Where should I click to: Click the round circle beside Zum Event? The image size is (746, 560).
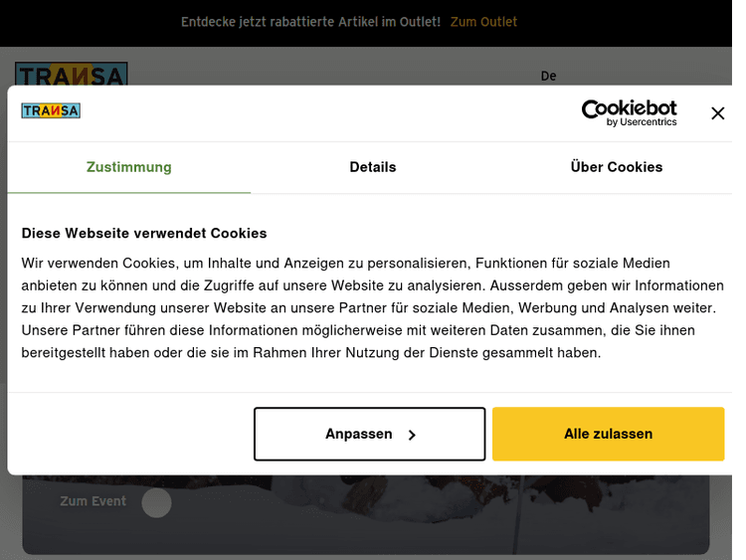tap(156, 502)
